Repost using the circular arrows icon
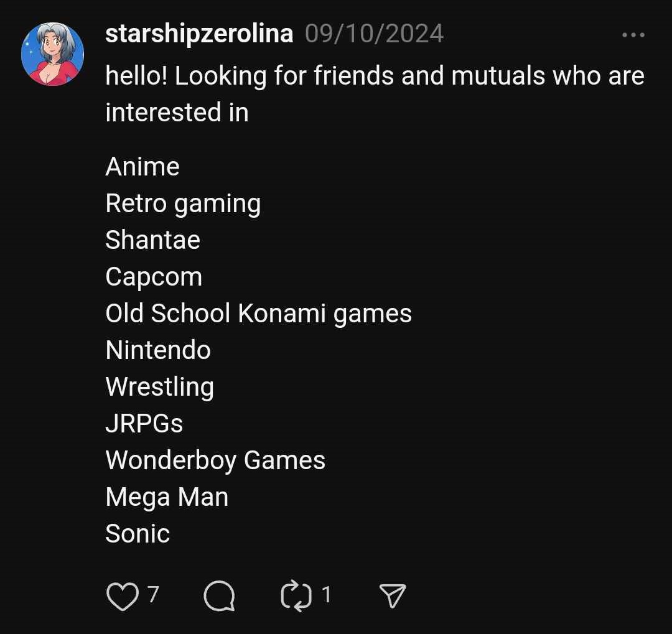672x634 pixels. 296,597
